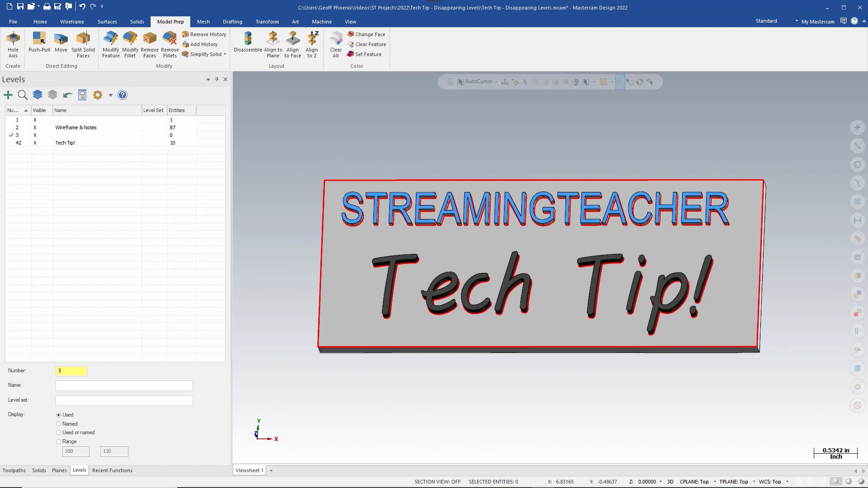Screen dimensions: 868x488
Task: Activate the Align to Z tool
Action: [312, 45]
